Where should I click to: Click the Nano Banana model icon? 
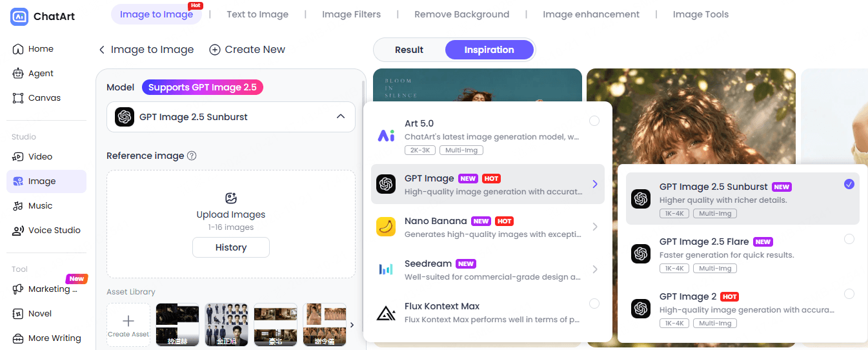[x=386, y=227]
